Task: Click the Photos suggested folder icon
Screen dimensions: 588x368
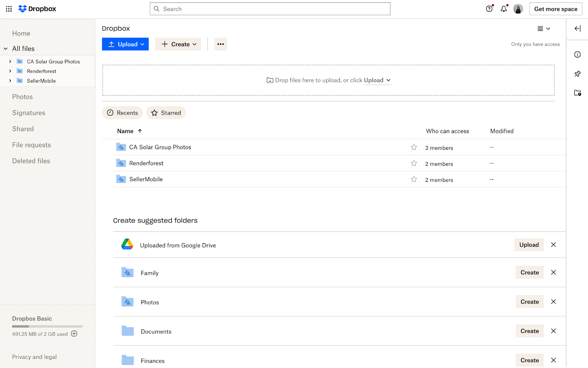Action: click(x=128, y=302)
